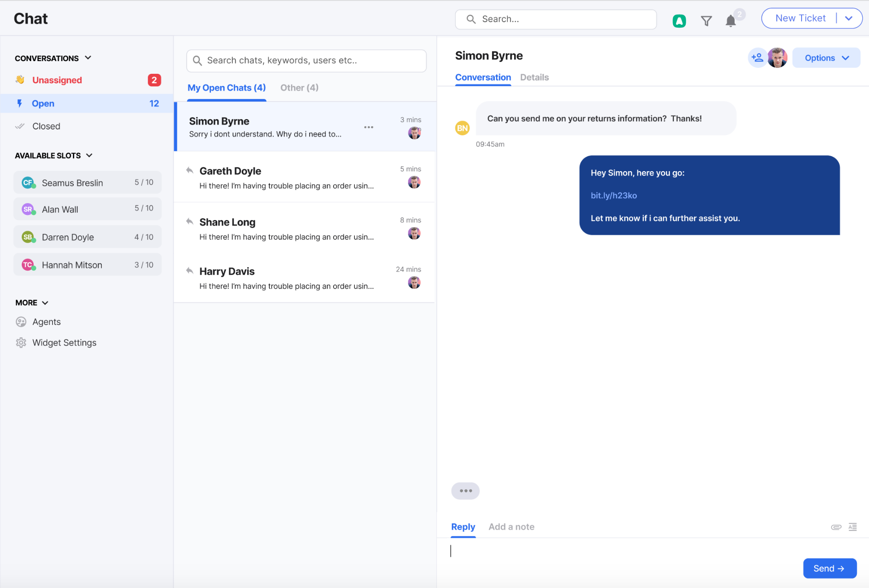Click the green app icon in the top bar

[x=679, y=20]
